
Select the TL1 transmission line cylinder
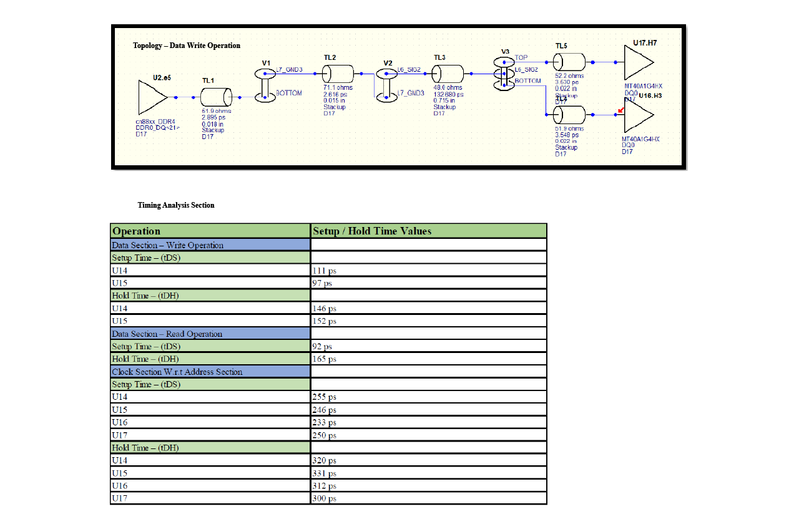pos(216,97)
